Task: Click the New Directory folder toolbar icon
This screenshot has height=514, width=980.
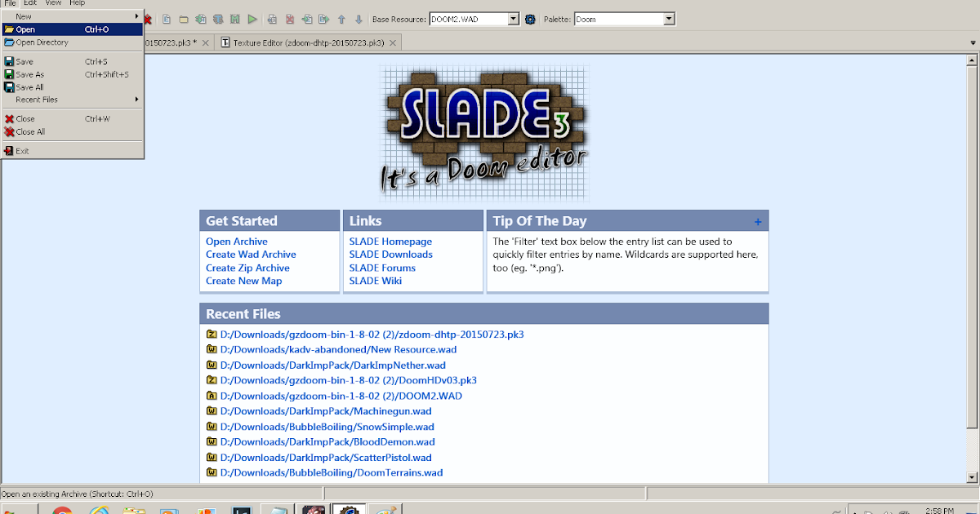Action: [x=183, y=19]
